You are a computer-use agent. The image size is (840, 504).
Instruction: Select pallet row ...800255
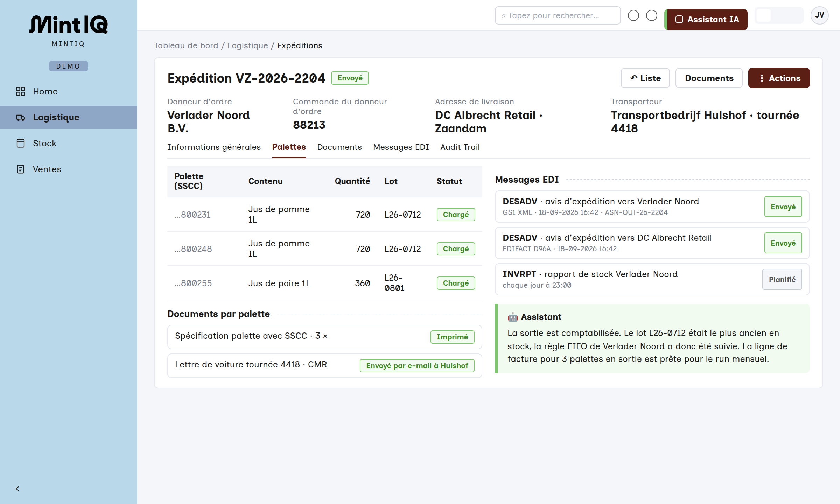tap(324, 283)
